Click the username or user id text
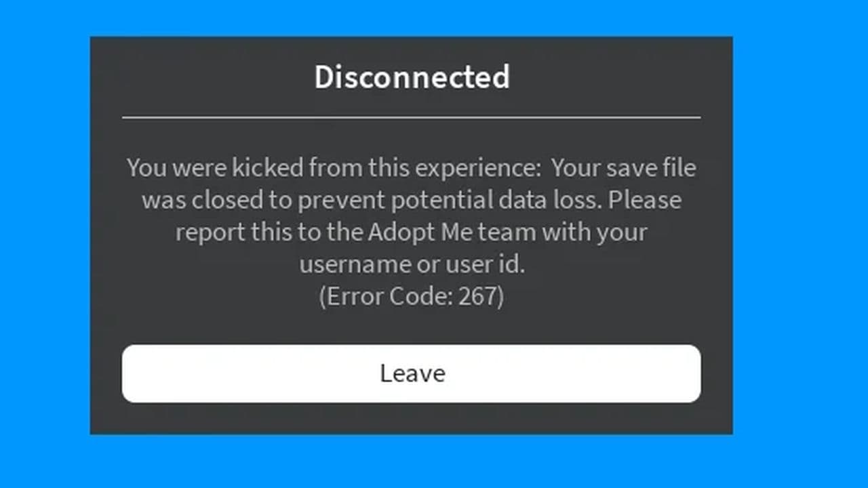This screenshot has width=868, height=488. [x=412, y=264]
